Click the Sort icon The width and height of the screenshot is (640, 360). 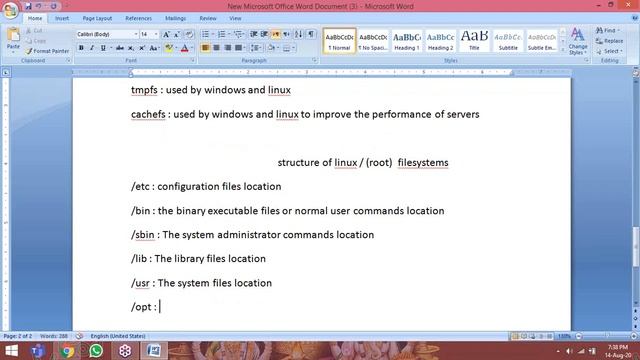click(299, 34)
